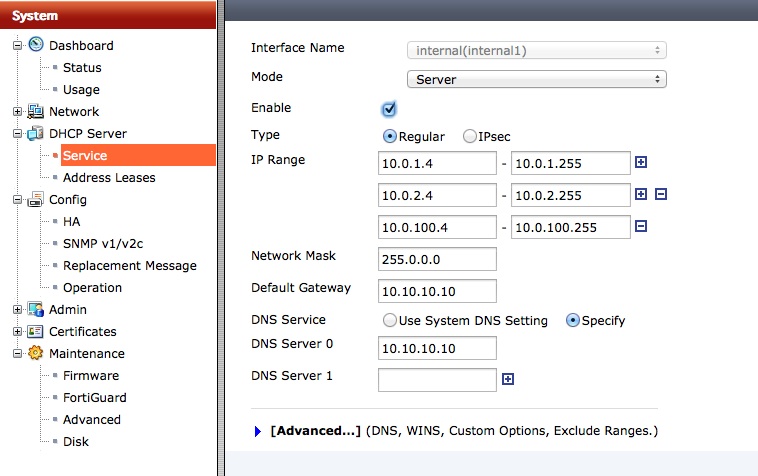
Task: Click the Certificates label
Action: click(x=83, y=332)
